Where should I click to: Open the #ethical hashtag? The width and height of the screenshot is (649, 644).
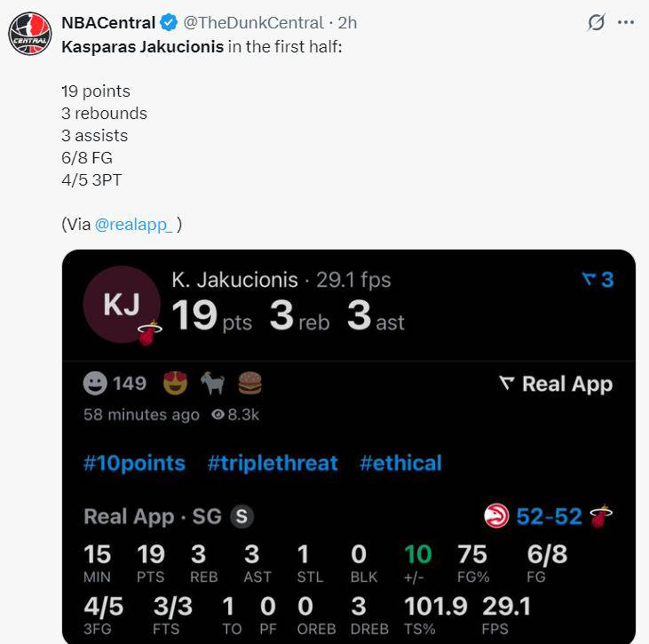[400, 463]
